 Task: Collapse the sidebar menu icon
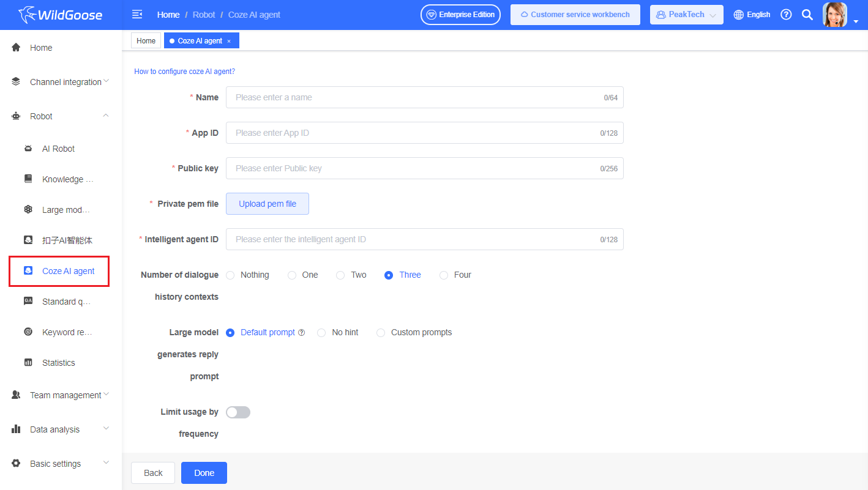click(137, 15)
